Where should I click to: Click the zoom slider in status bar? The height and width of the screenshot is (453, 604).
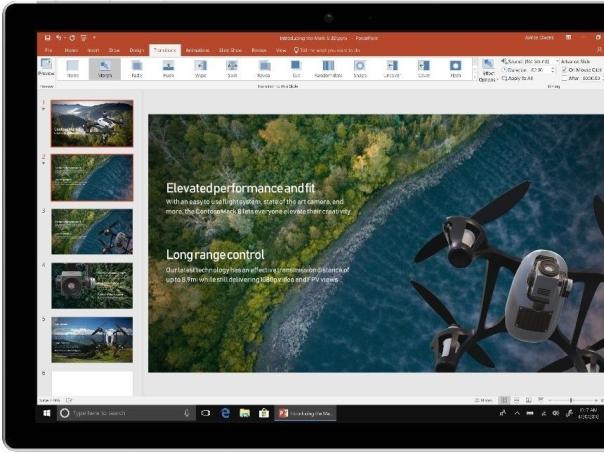pyautogui.click(x=570, y=400)
